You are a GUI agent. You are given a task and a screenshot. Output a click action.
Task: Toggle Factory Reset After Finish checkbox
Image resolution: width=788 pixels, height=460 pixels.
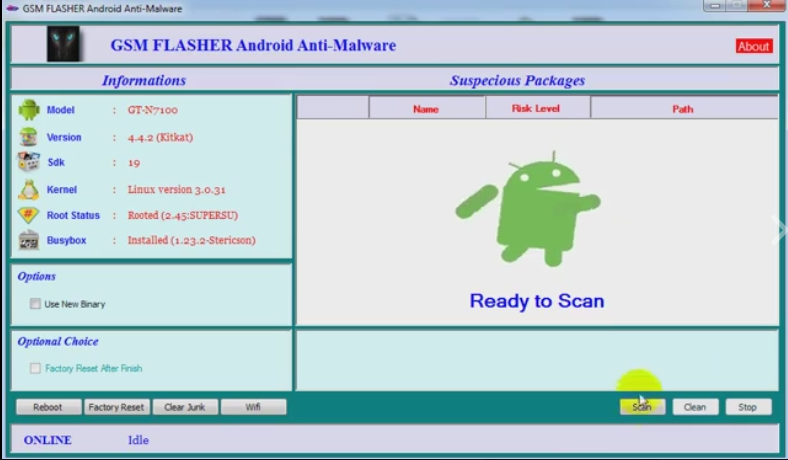(35, 368)
